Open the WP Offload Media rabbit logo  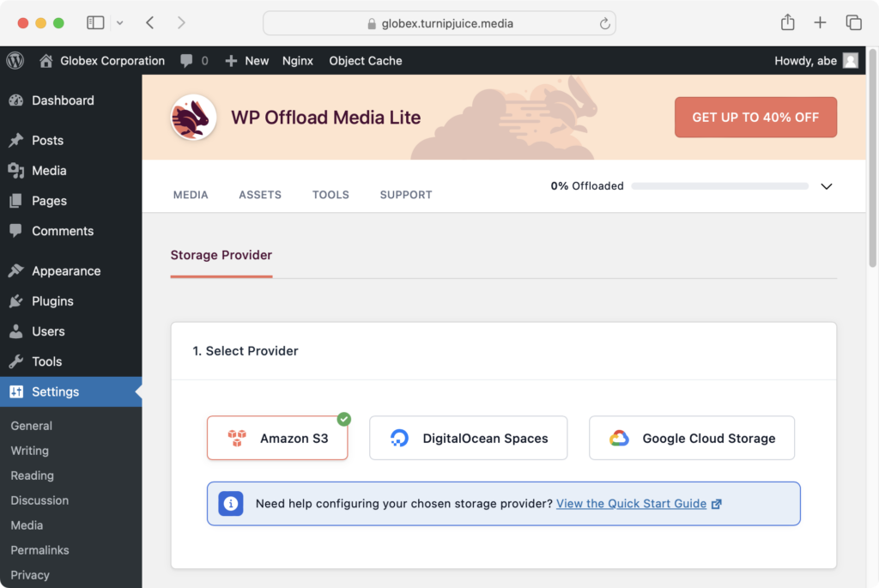click(x=193, y=118)
